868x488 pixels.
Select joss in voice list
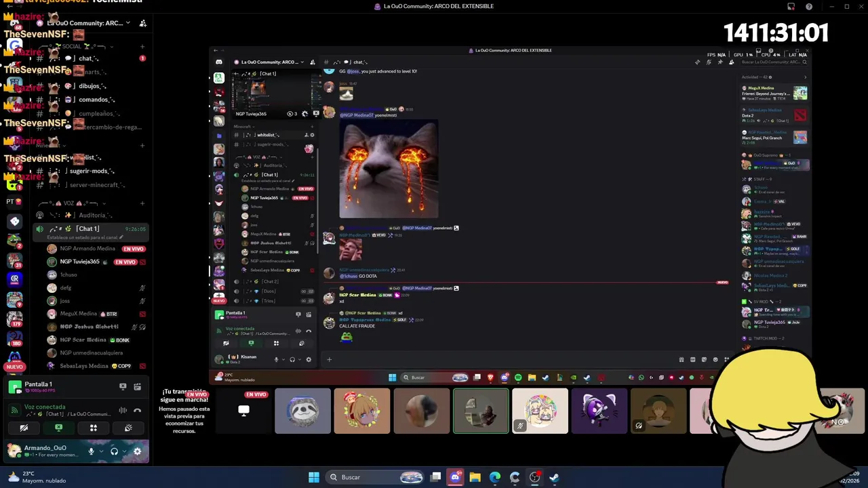95,301
